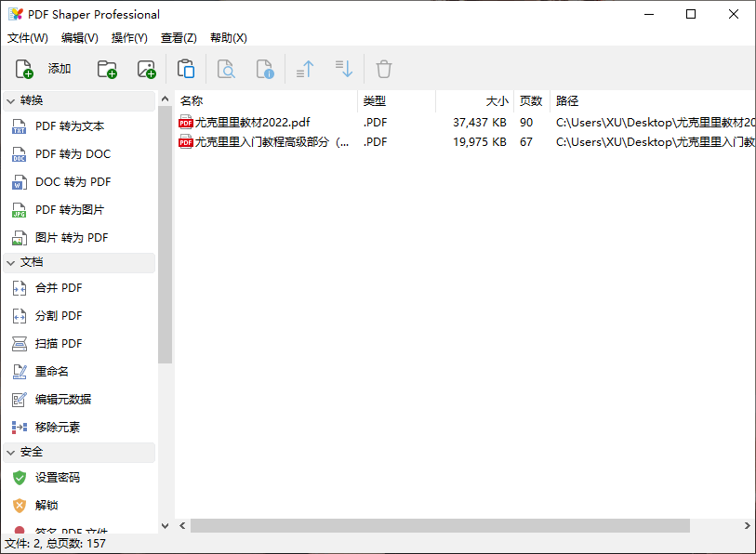Click the Add image toolbar icon
The image size is (756, 554).
[x=147, y=69]
